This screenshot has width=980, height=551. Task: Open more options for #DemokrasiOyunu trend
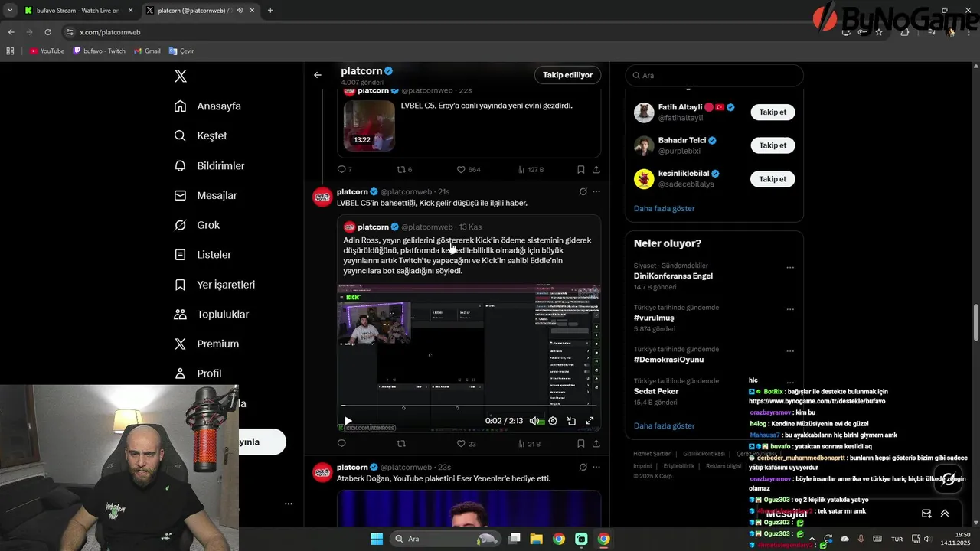(790, 352)
